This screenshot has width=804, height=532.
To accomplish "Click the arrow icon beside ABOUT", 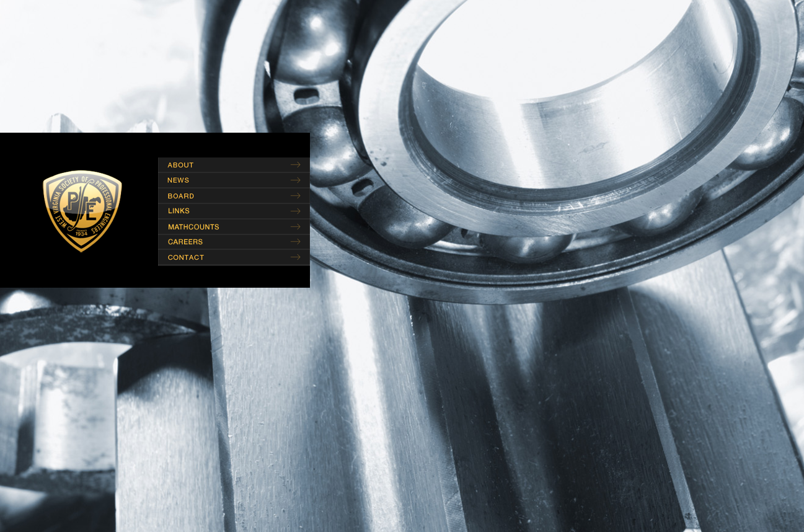I will point(295,165).
